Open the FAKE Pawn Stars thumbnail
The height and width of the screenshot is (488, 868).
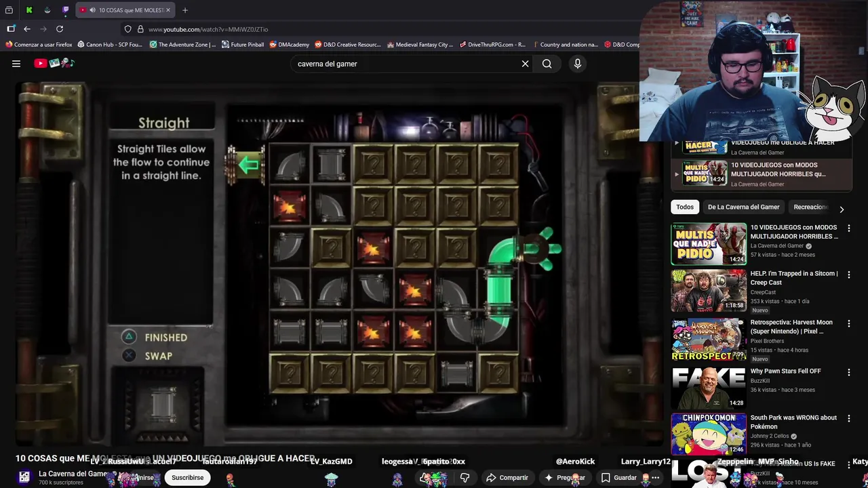[x=709, y=387]
